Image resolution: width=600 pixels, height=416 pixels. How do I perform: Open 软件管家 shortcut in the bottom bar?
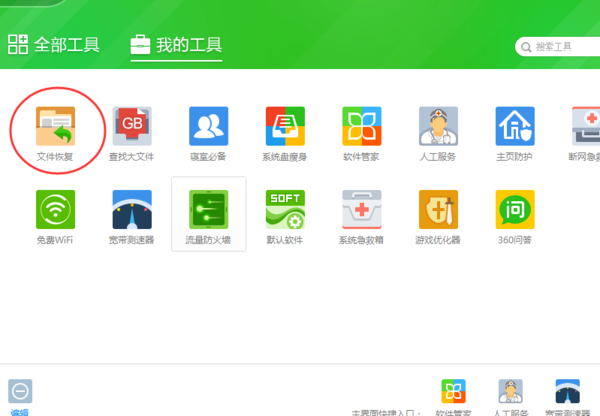click(x=454, y=392)
